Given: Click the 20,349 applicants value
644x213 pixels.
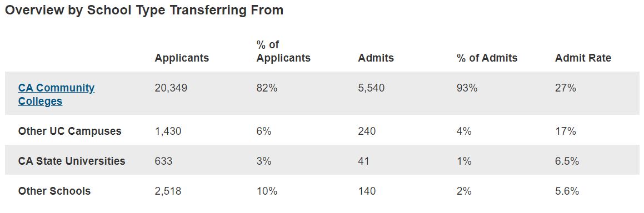Looking at the screenshot, I should click(171, 88).
